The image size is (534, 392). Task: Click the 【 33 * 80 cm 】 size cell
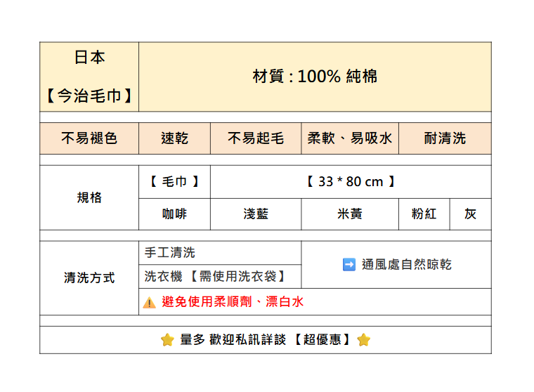[x=351, y=182]
